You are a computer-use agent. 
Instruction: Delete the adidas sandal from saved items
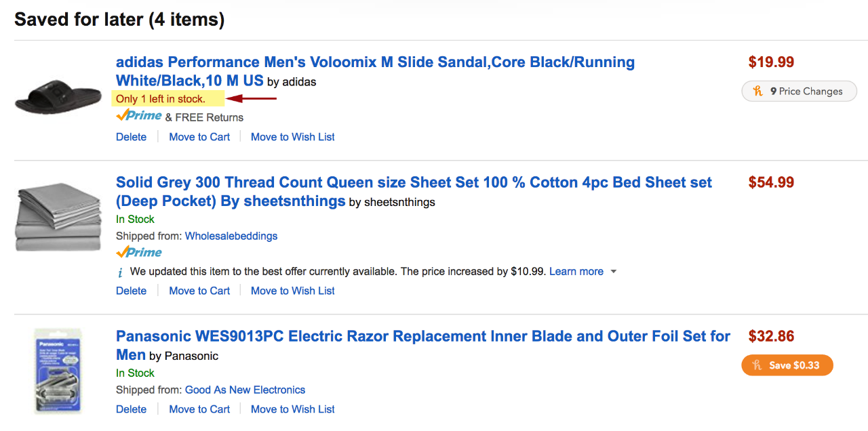point(131,137)
